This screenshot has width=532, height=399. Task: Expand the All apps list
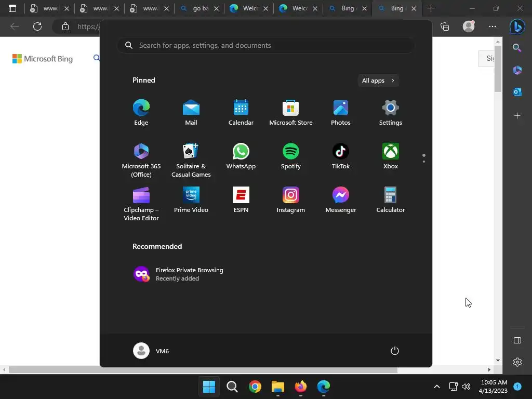click(x=378, y=81)
